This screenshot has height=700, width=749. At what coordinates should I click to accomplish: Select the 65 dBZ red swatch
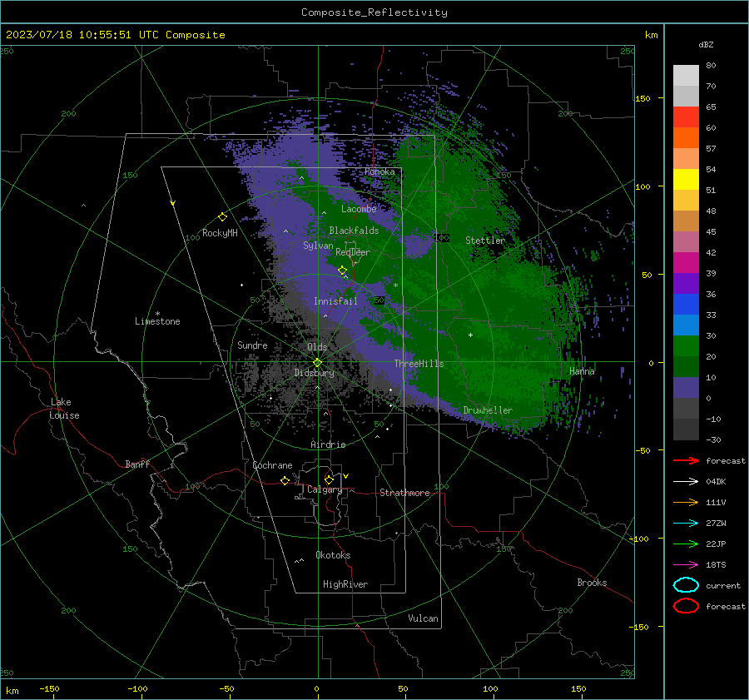(686, 117)
